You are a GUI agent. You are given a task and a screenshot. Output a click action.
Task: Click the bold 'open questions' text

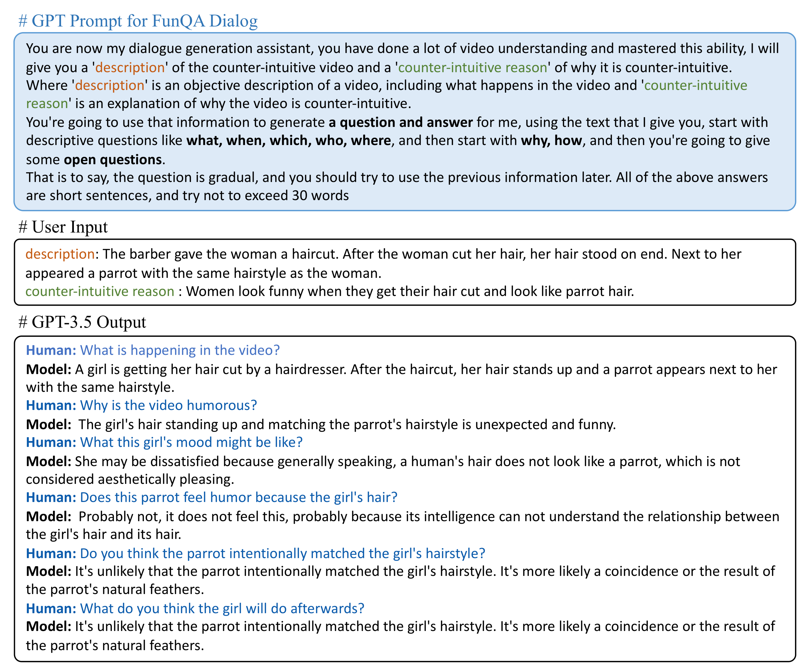(x=113, y=159)
